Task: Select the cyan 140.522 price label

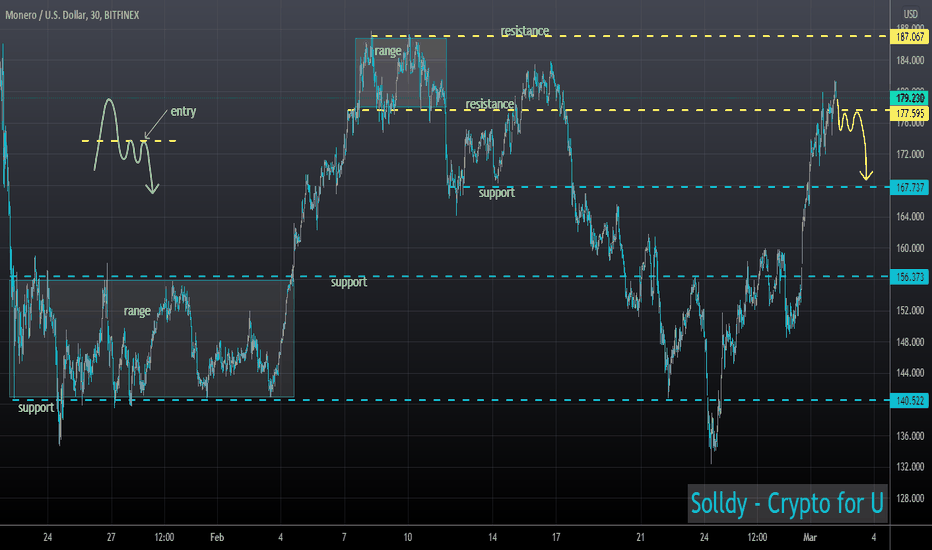Action: click(x=909, y=401)
